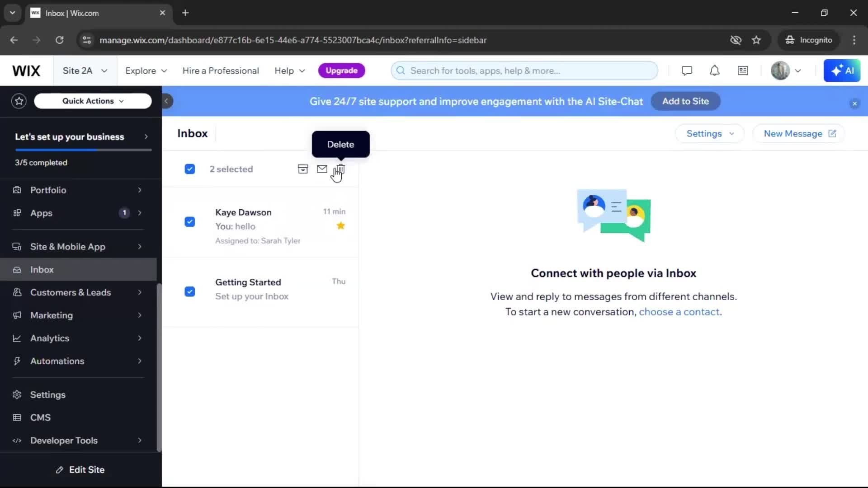This screenshot has height=488, width=868.
Task: Open the Kaye Dawson conversation
Action: pos(260,222)
